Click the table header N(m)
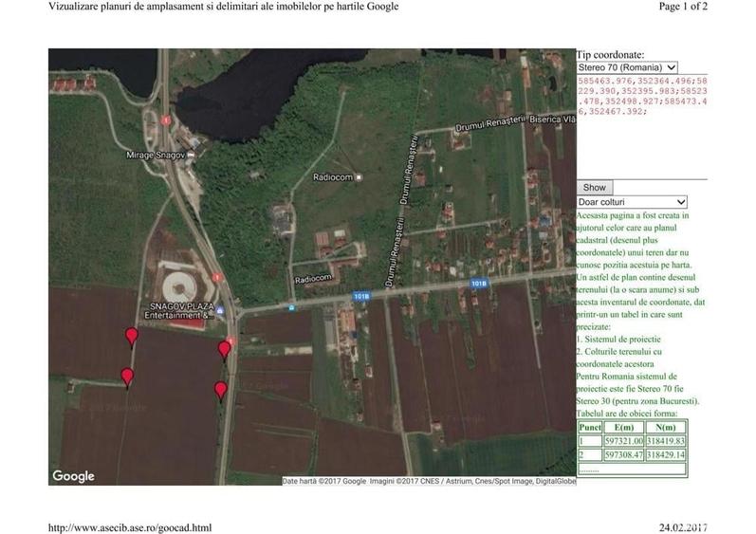Screen dimensions: 756x534 click(x=665, y=427)
